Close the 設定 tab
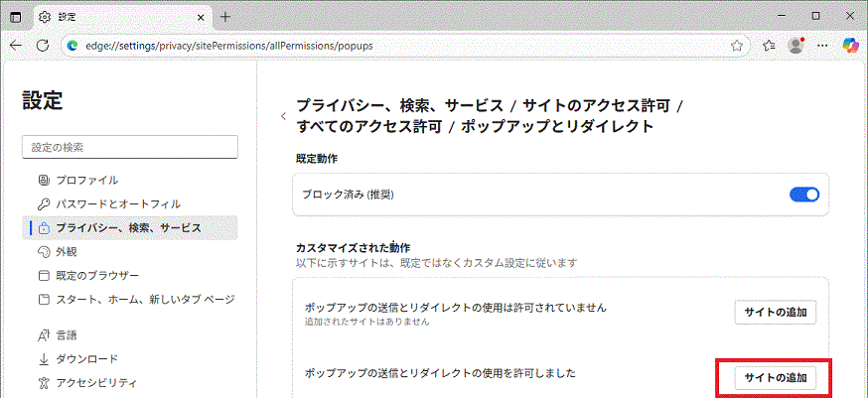The width and height of the screenshot is (868, 398). pyautogui.click(x=202, y=17)
